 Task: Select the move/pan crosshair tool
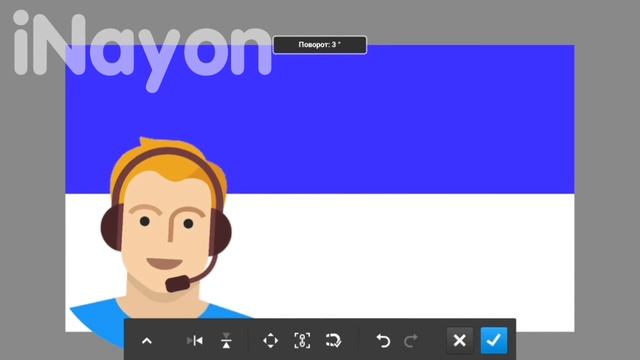(x=271, y=340)
